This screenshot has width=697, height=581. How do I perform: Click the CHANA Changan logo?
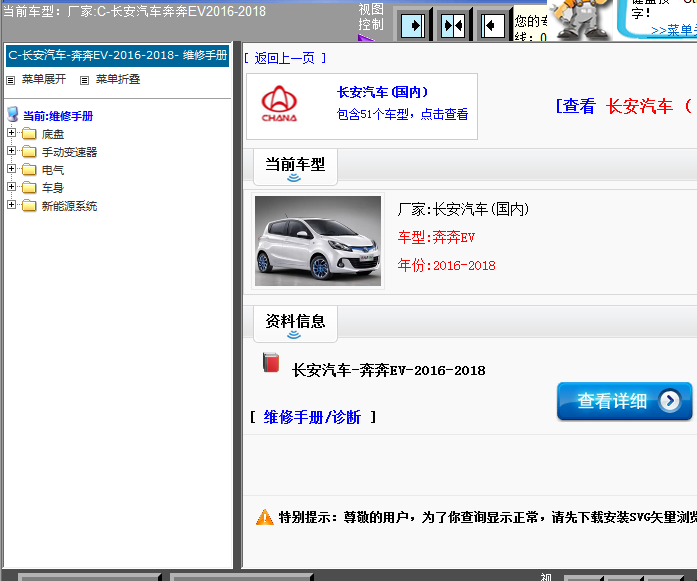click(279, 104)
